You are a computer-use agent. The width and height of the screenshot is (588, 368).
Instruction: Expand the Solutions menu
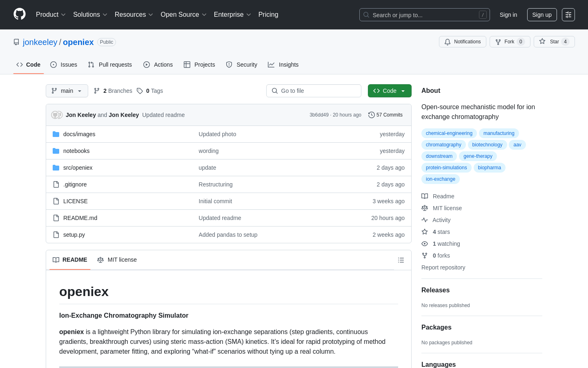90,15
